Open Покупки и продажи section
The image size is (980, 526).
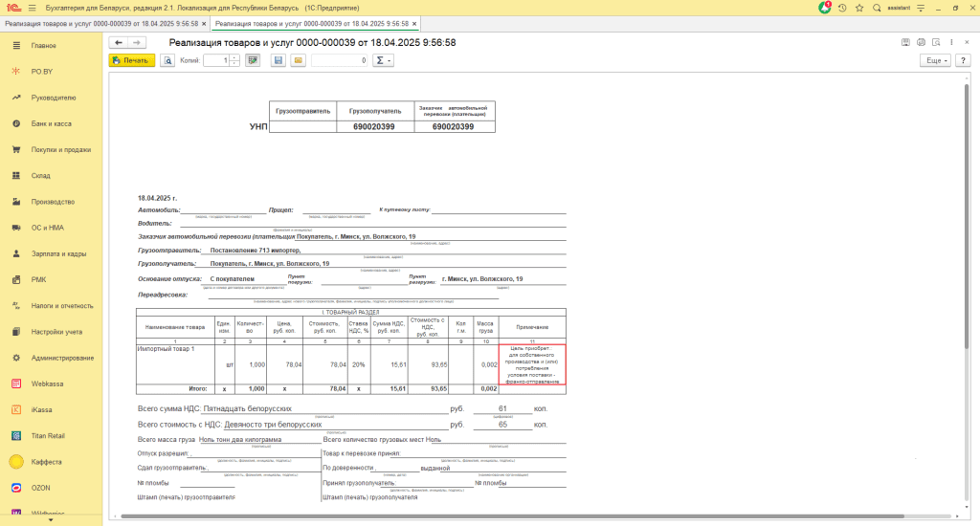coord(60,150)
